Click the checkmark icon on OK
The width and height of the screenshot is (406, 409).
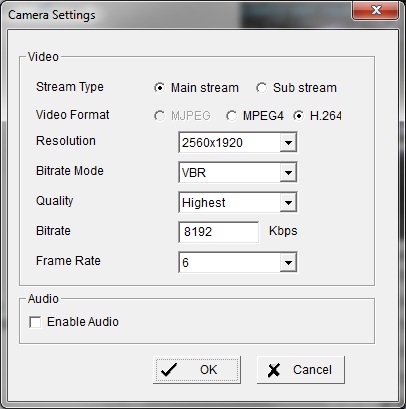[x=169, y=370]
